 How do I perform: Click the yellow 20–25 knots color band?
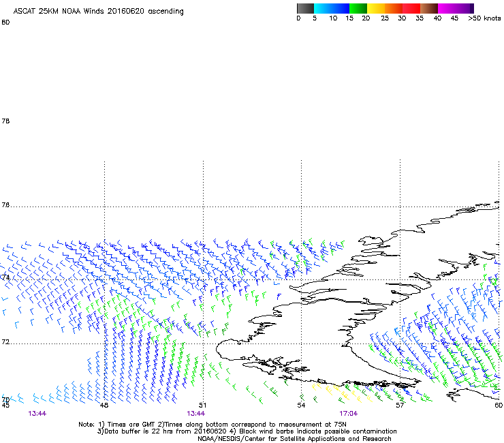point(376,8)
